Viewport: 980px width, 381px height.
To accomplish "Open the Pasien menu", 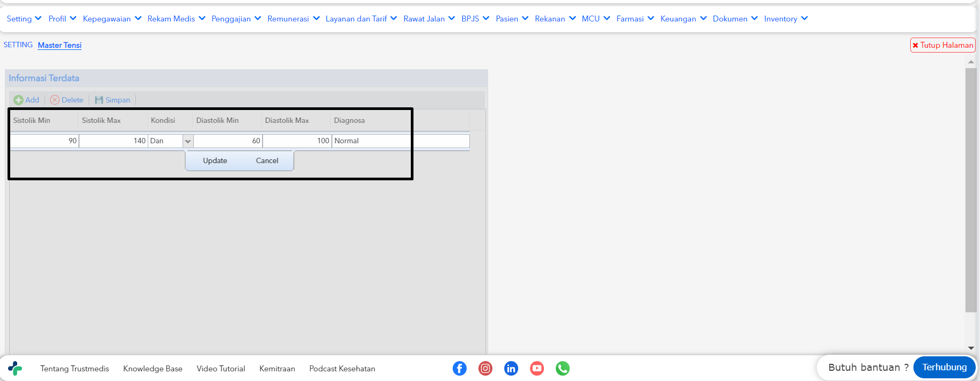I will (512, 19).
